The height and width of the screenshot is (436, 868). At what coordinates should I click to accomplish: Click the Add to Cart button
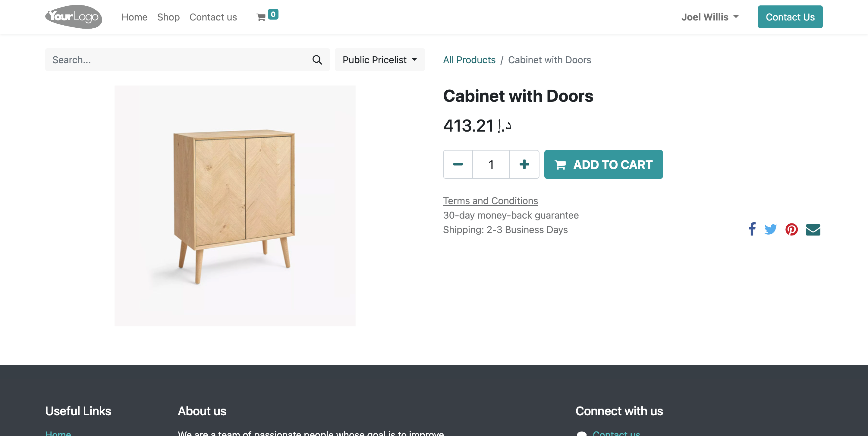pyautogui.click(x=603, y=164)
